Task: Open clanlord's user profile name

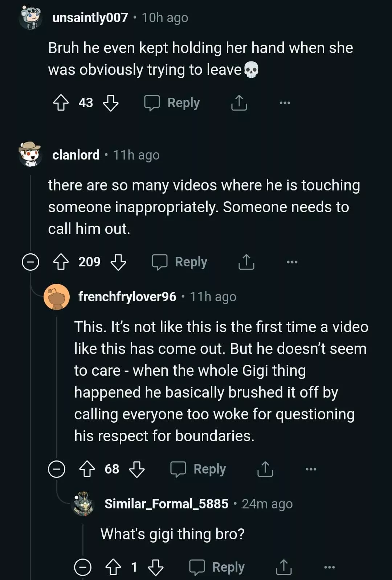Action: 76,155
